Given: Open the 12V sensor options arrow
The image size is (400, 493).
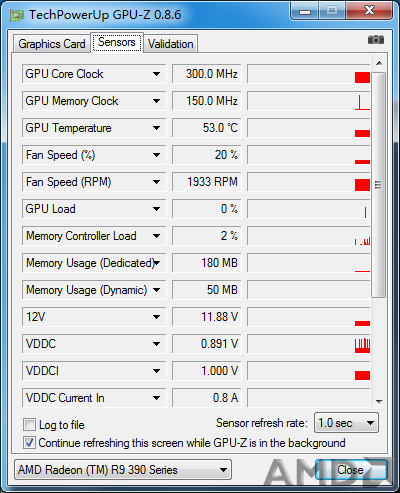Looking at the screenshot, I should 156,317.
